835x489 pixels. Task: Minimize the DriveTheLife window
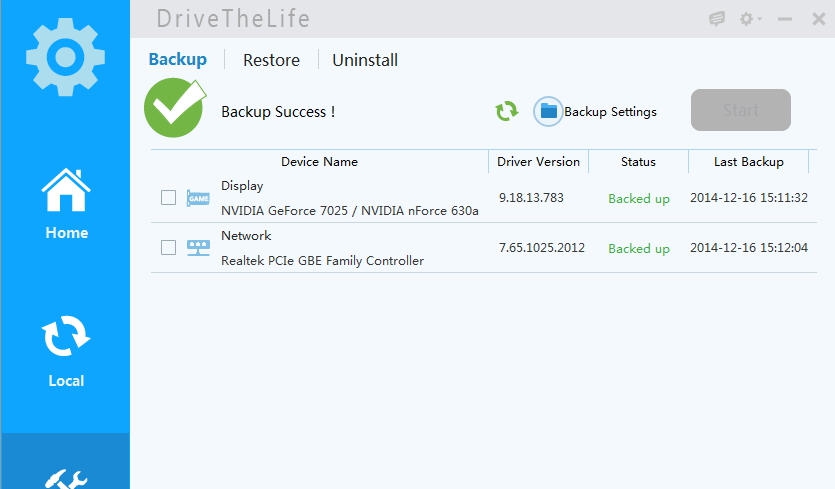(785, 19)
